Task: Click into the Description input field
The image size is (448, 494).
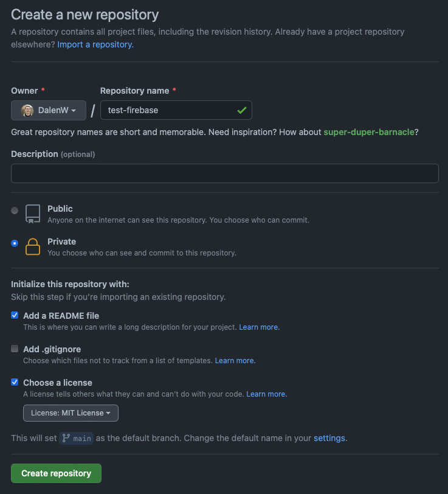Action: pyautogui.click(x=224, y=173)
